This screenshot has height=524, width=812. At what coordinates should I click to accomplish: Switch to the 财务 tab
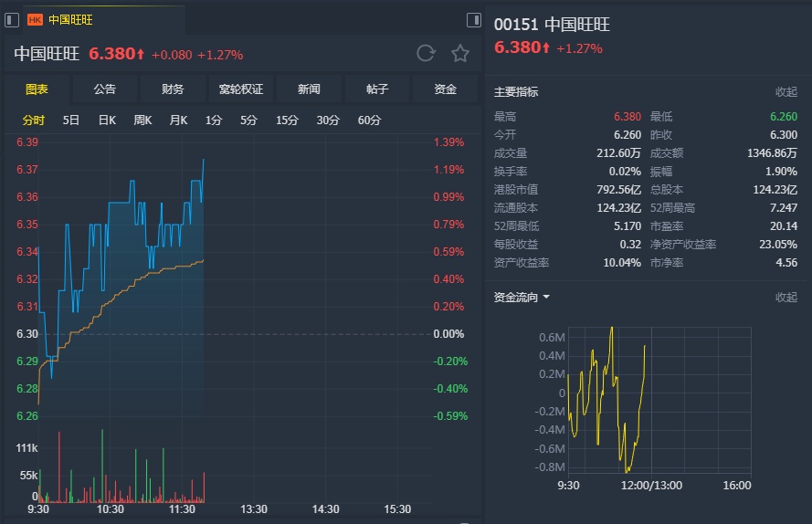(173, 89)
